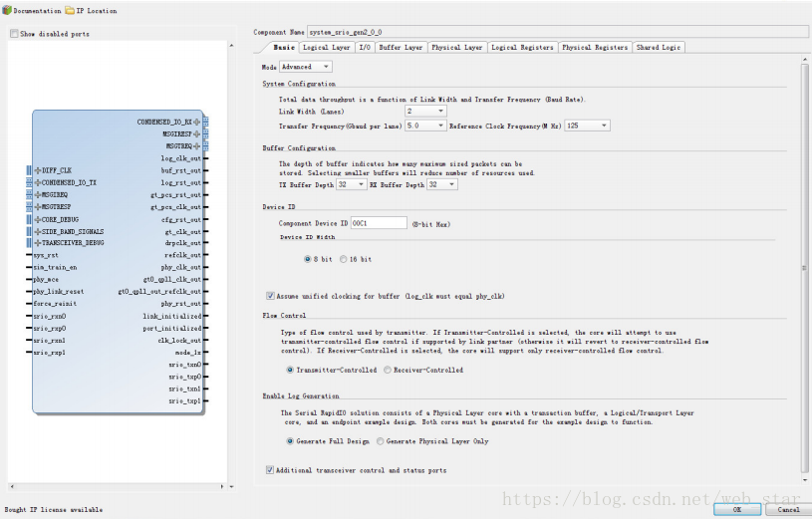Select the port_initialized port label
This screenshot has height=519, width=812.
(172, 329)
